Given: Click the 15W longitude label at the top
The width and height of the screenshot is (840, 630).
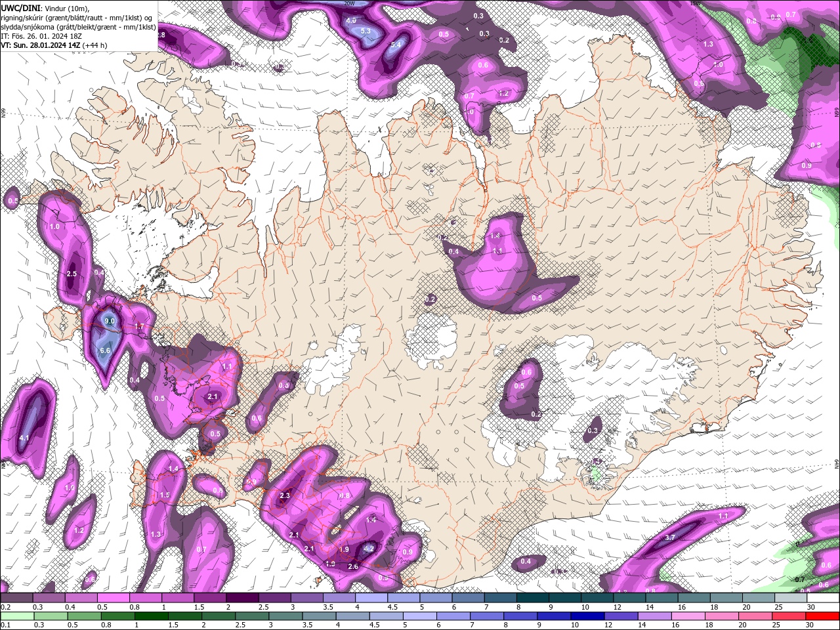Looking at the screenshot, I should (695, 3).
